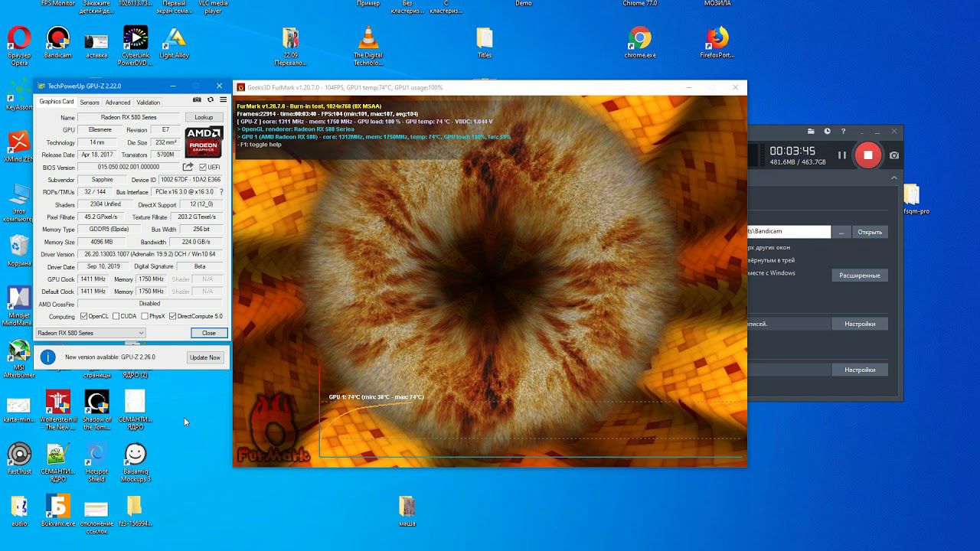Select XMind ZEN desktop icon
This screenshot has width=980, height=551.
(x=18, y=147)
